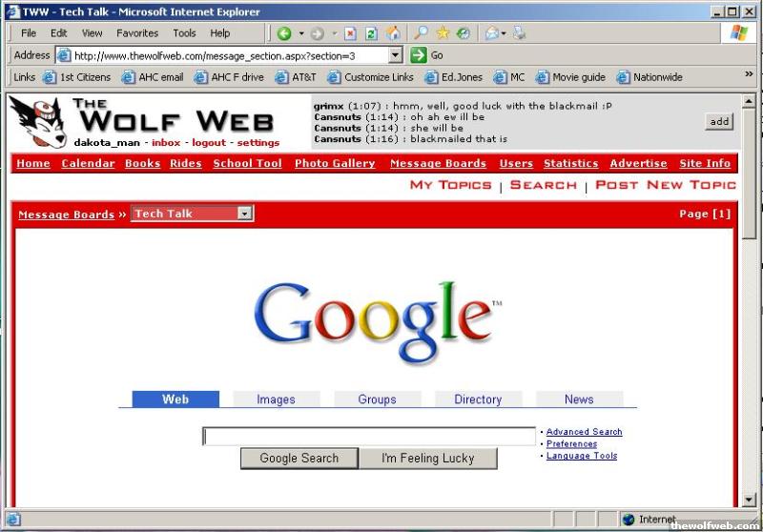Click the Google Search button
Screen dimensions: 763x532
299,459
